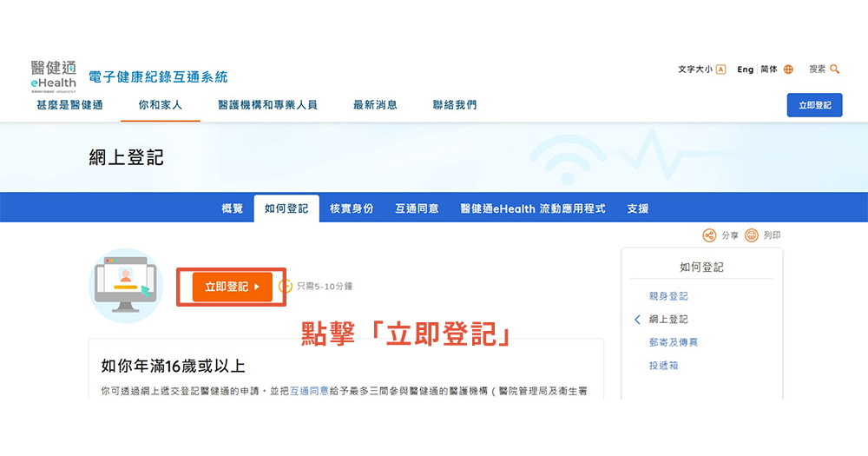This screenshot has width=868, height=456.
Task: Open the 醫護機構和專業人員 menu
Action: coord(267,105)
